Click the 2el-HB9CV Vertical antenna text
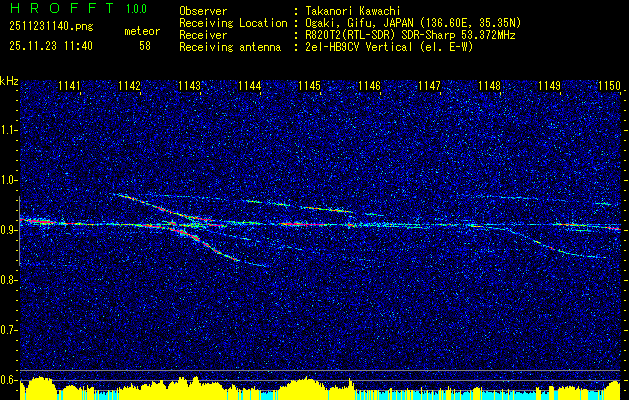Viewport: 629px width, 400px height. (390, 47)
